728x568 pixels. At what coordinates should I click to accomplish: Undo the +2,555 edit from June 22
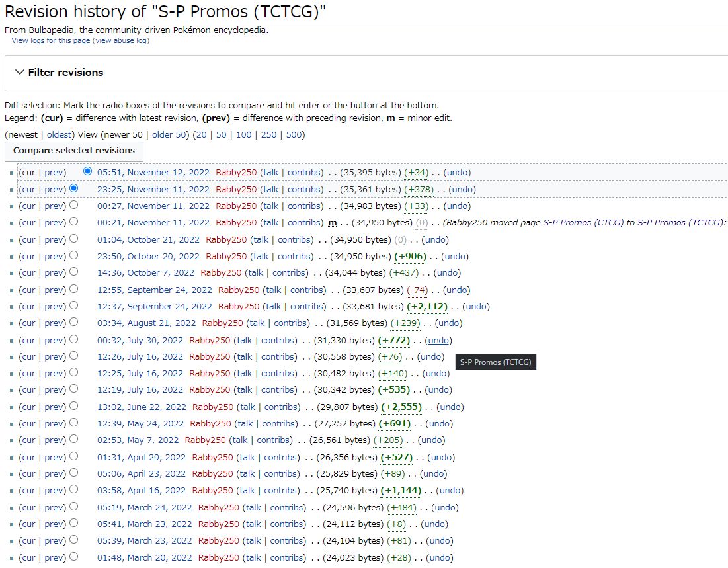(x=450, y=407)
